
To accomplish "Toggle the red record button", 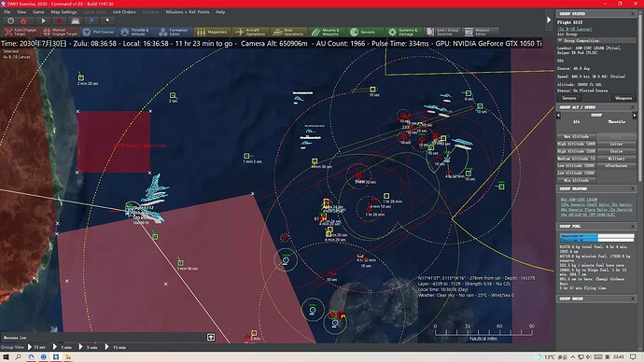I will [x=59, y=21].
